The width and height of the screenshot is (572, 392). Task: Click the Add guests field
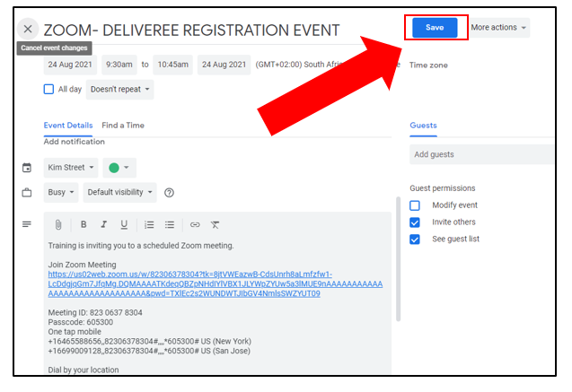coord(481,154)
